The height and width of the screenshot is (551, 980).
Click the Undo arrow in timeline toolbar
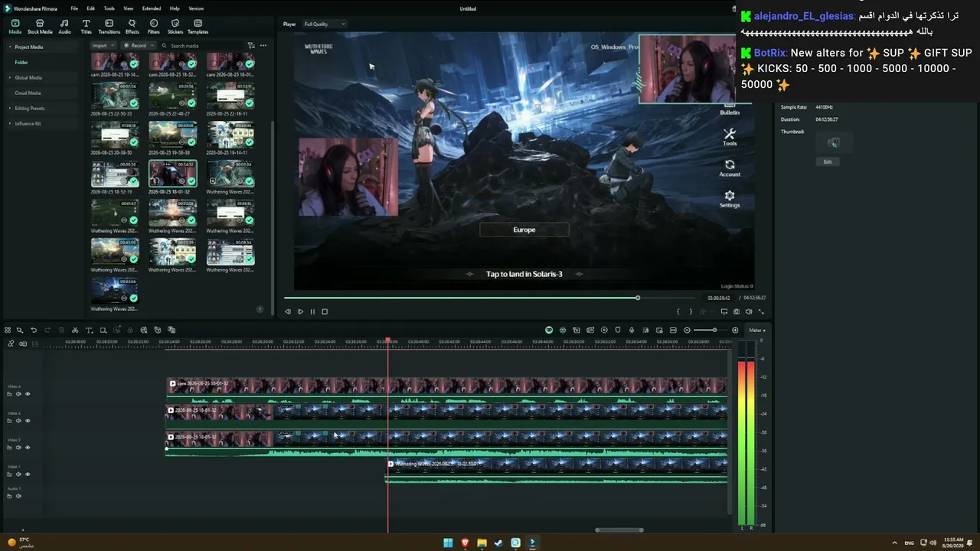coord(34,331)
